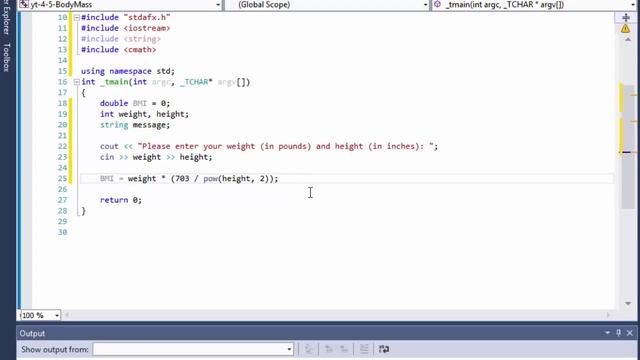Image resolution: width=640 pixels, height=360 pixels.
Task: Click the Toggle Word Wrap icon in Output
Action: point(384,349)
